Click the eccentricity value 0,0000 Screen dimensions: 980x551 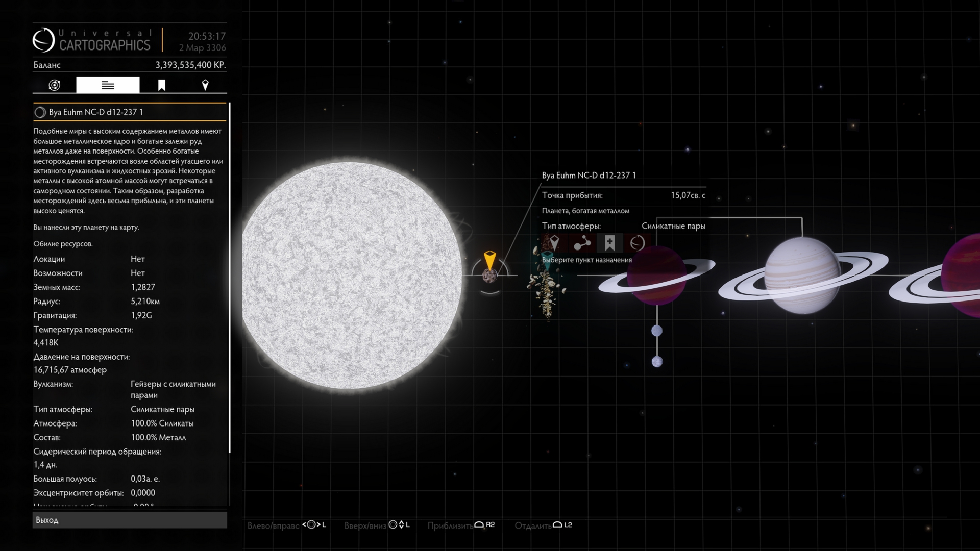tap(143, 493)
